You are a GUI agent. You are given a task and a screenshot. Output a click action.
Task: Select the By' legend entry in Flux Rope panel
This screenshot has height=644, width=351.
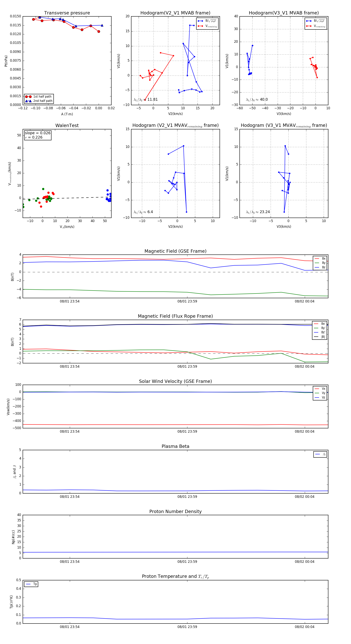320,328
